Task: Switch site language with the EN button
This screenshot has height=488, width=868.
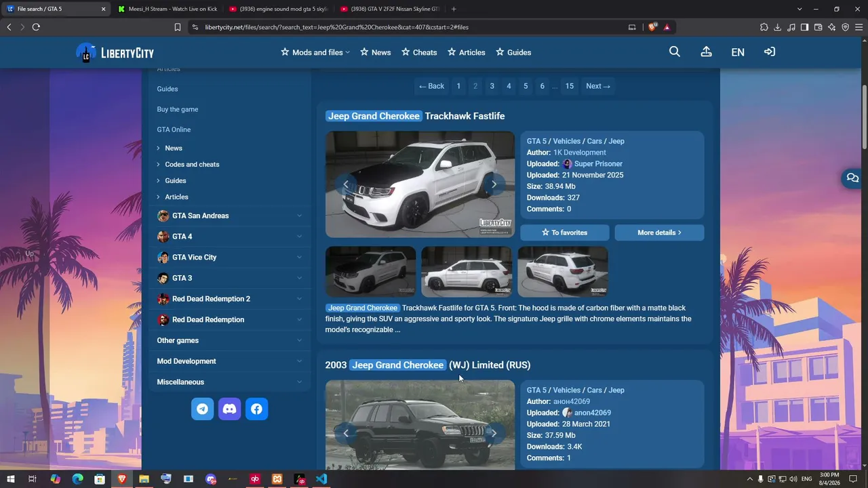Action: (738, 52)
